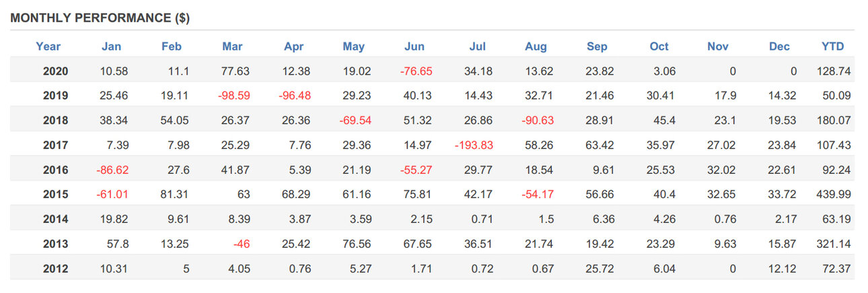This screenshot has height=293, width=868.
Task: Select the 321.14 YTD total for 2013
Action: pyautogui.click(x=834, y=245)
